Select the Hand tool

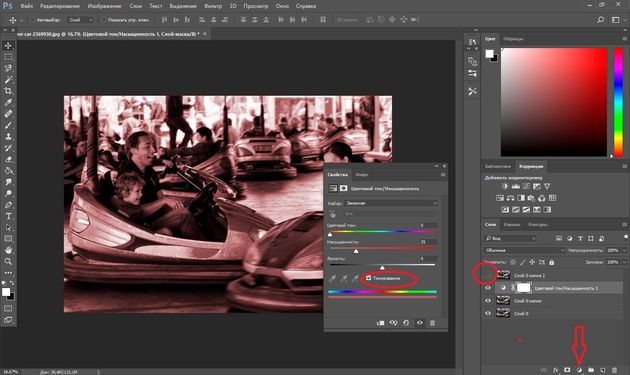pos(8,250)
